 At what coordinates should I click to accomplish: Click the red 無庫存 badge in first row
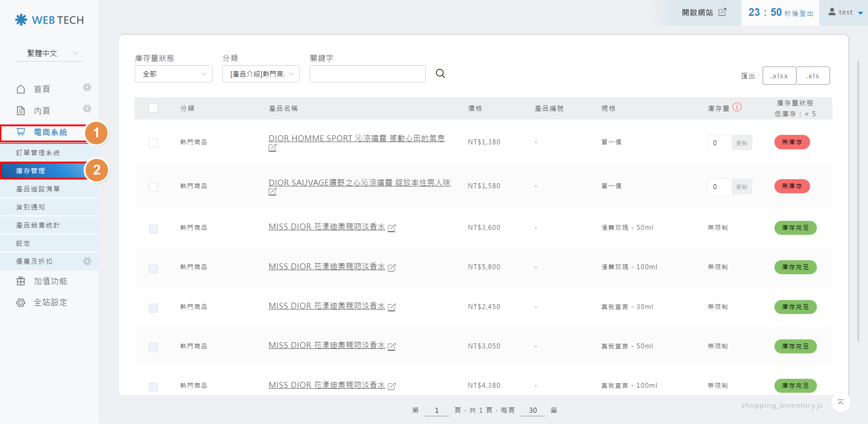coord(792,142)
